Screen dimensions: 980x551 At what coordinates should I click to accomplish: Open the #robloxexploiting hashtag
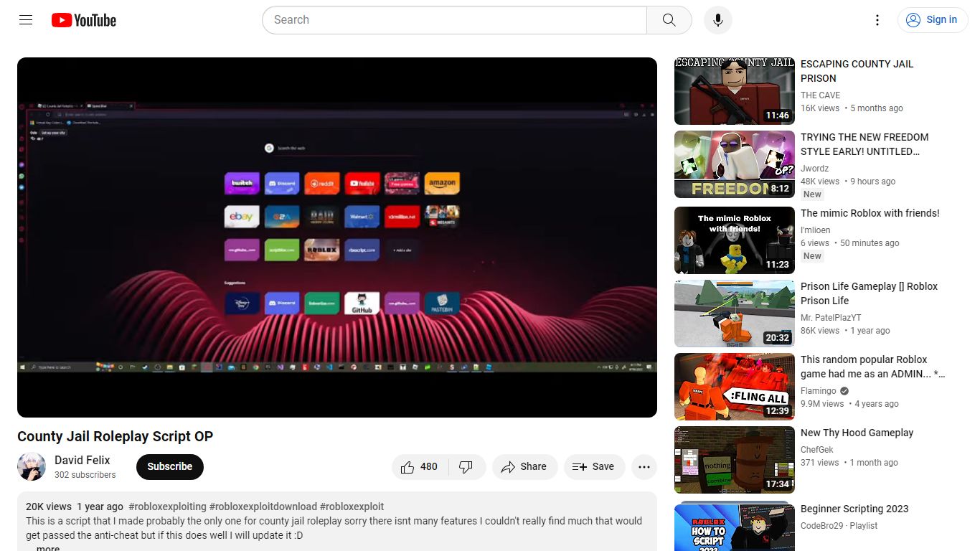[167, 507]
